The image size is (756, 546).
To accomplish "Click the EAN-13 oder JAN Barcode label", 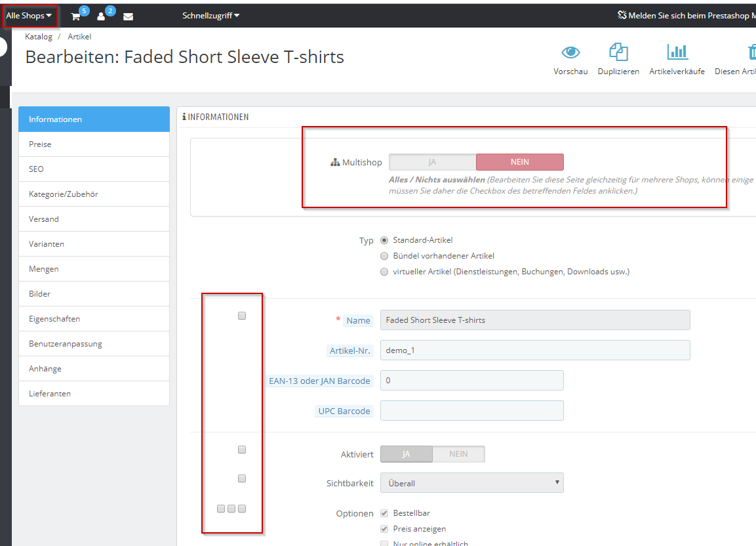I will click(320, 381).
